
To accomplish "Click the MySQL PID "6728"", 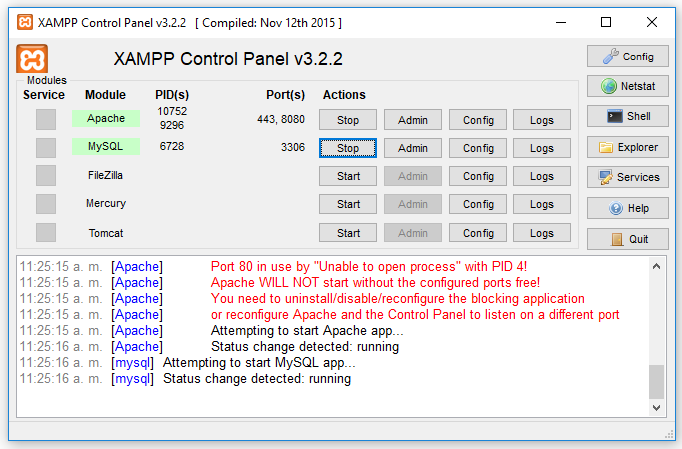I will [172, 146].
